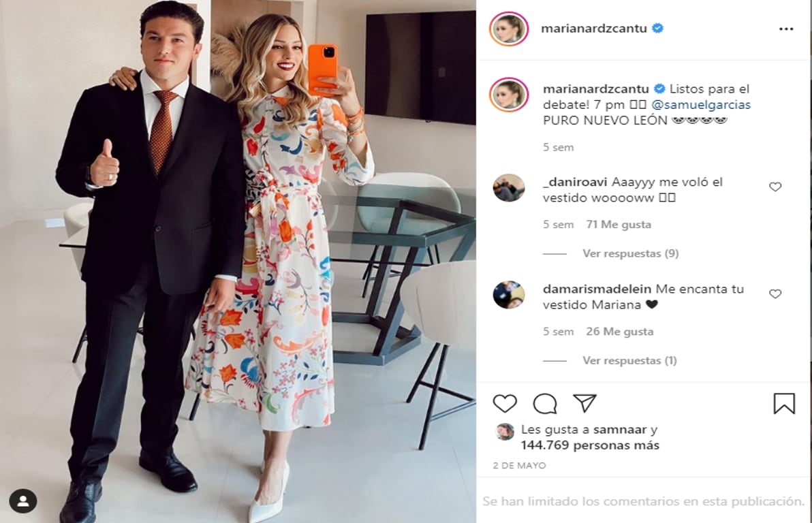Open the _daniroavi commenter avatar

(x=509, y=188)
